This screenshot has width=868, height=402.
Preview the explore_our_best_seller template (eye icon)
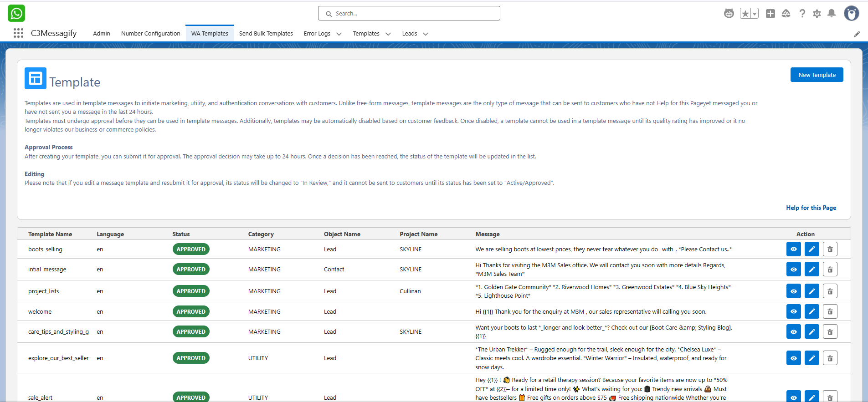click(x=794, y=358)
